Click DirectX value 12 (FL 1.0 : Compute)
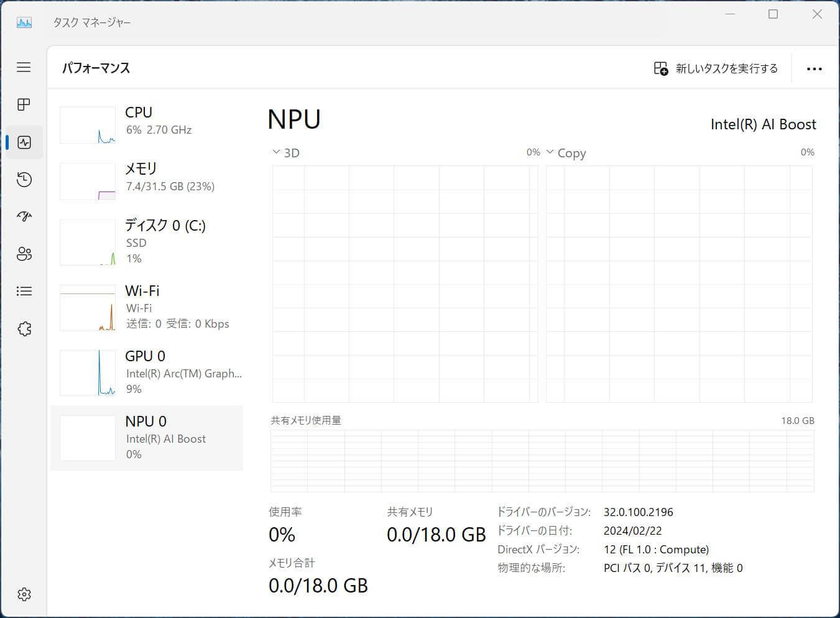The width and height of the screenshot is (840, 618). tap(656, 550)
